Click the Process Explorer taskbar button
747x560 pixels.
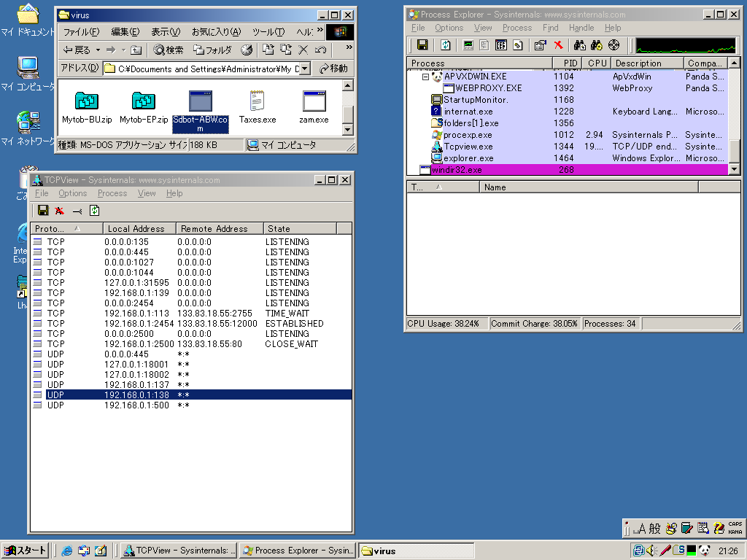pos(298,551)
